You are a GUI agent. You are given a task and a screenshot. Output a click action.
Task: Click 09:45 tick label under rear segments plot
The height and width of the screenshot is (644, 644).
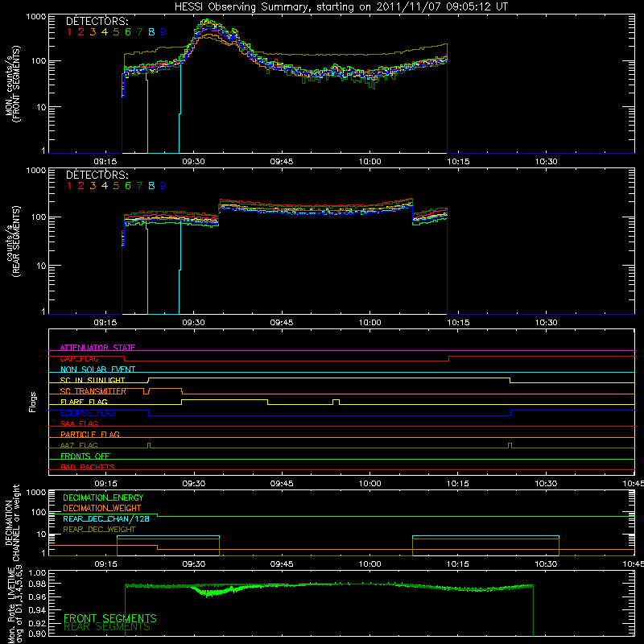(282, 323)
